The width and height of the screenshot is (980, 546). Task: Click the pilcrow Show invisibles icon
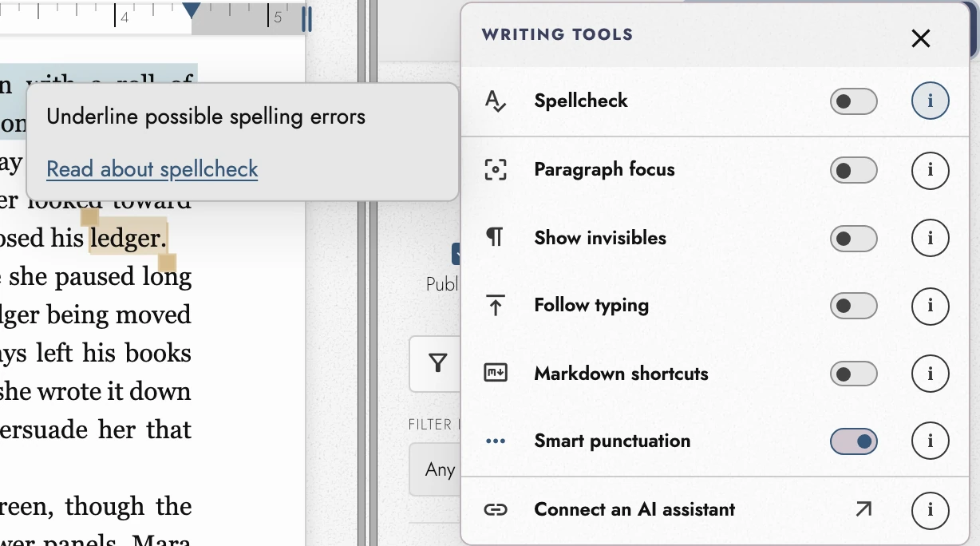tap(496, 237)
